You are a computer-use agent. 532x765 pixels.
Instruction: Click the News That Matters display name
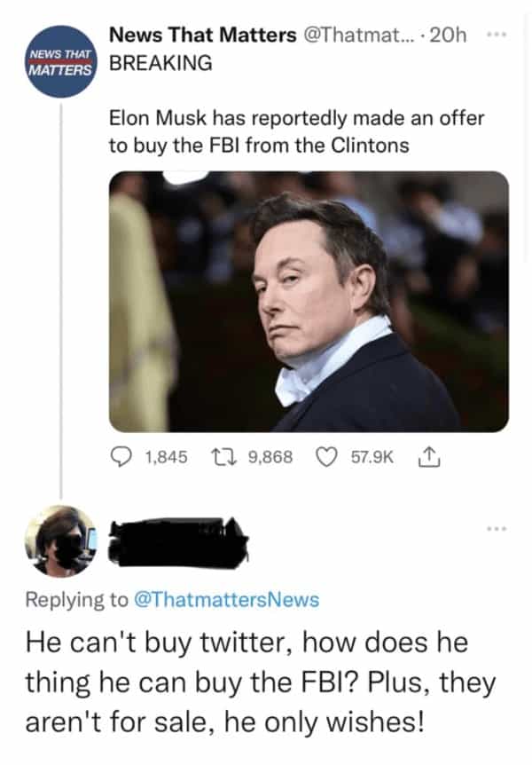(202, 35)
